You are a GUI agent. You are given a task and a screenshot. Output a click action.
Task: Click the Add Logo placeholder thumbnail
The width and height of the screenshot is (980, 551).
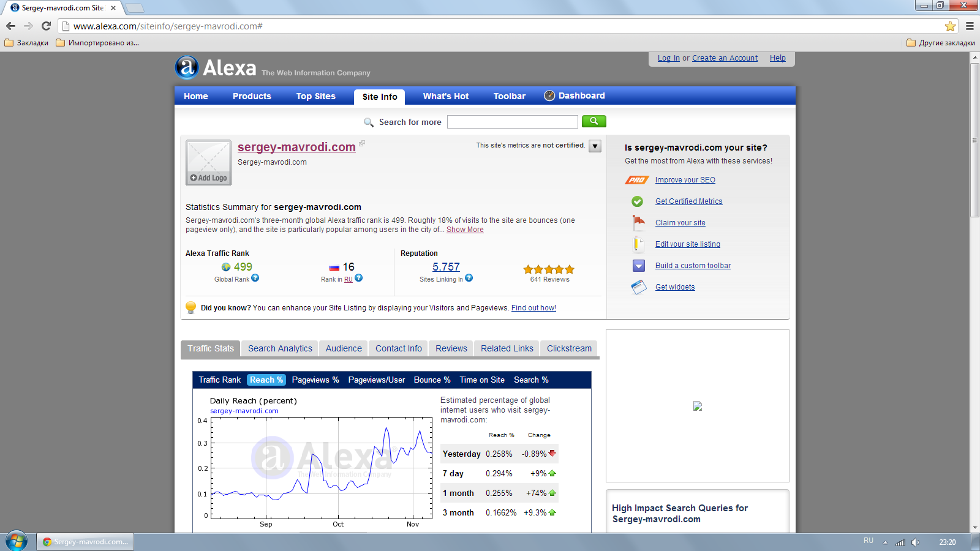209,162
